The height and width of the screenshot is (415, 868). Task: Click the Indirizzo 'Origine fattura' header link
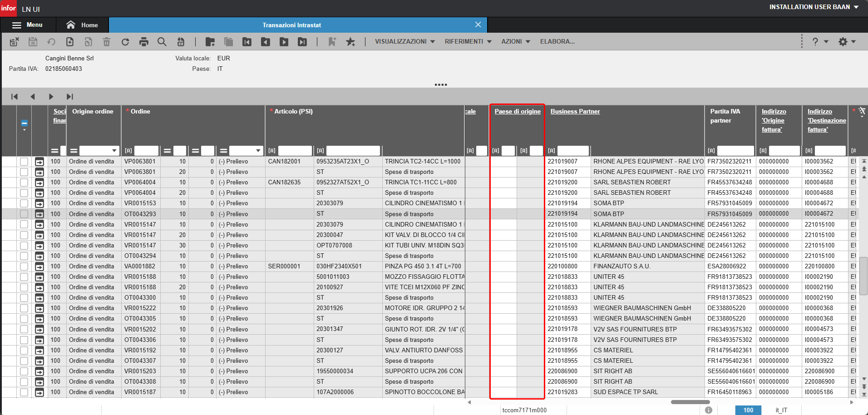point(774,120)
